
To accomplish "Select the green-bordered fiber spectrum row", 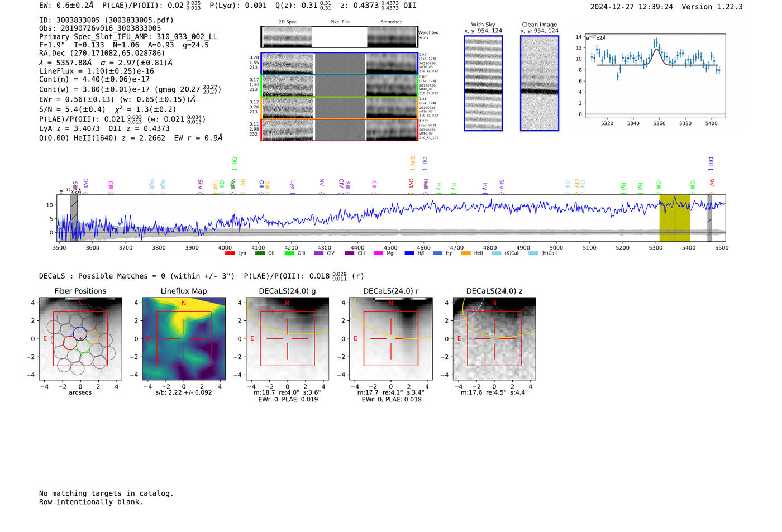I will point(339,86).
